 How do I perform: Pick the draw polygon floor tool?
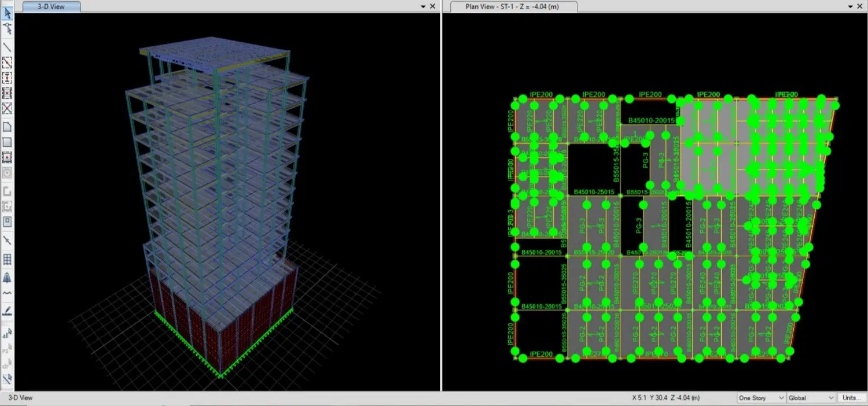point(7,127)
